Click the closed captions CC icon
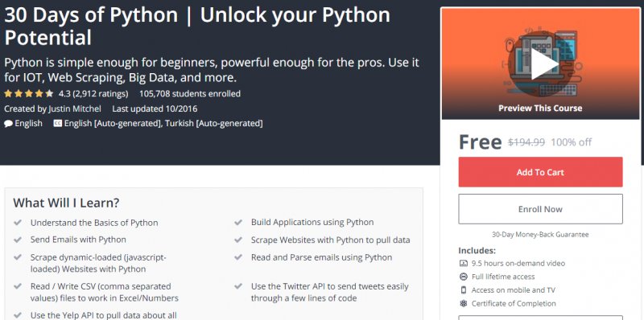The height and width of the screenshot is (320, 644). [58, 123]
